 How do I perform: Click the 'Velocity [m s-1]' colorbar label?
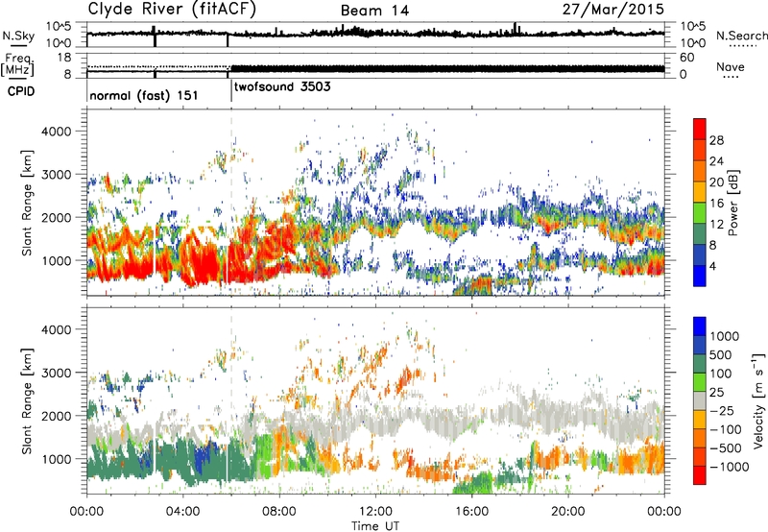click(x=758, y=400)
